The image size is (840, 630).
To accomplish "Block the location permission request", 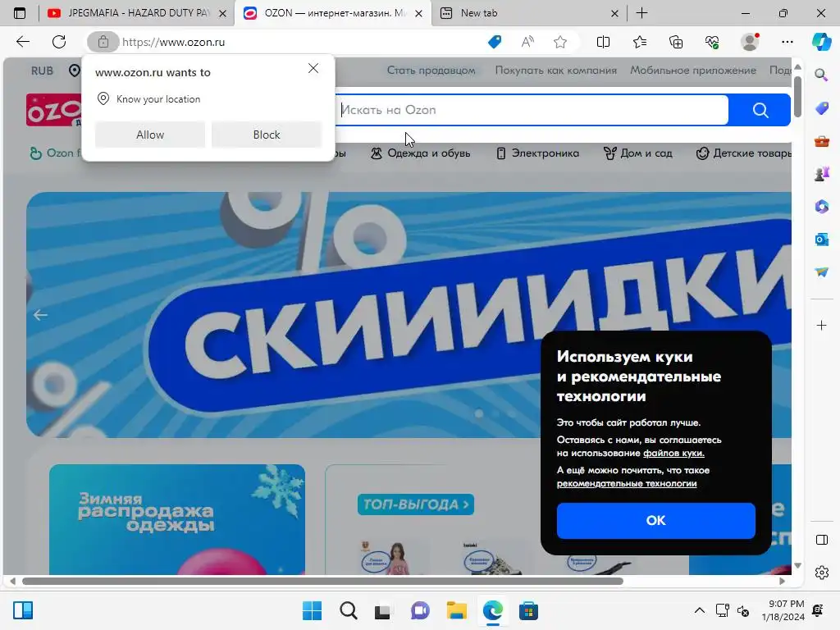I will click(x=267, y=135).
